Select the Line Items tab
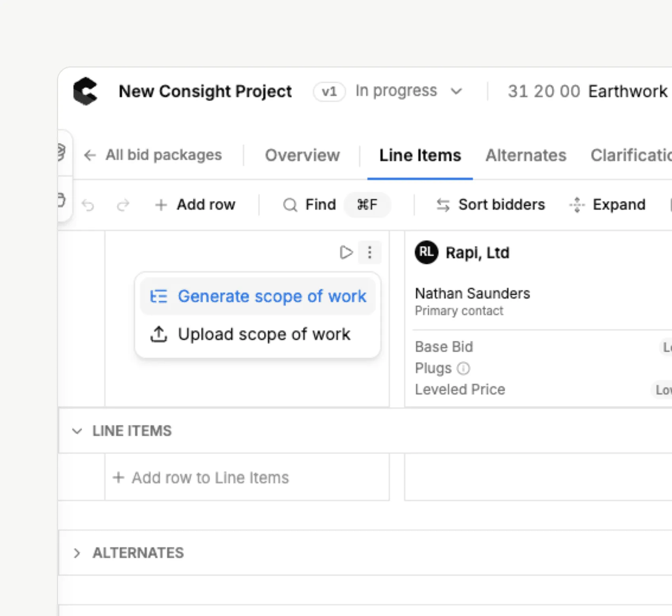Viewport: 672px width, 616px height. (x=420, y=155)
